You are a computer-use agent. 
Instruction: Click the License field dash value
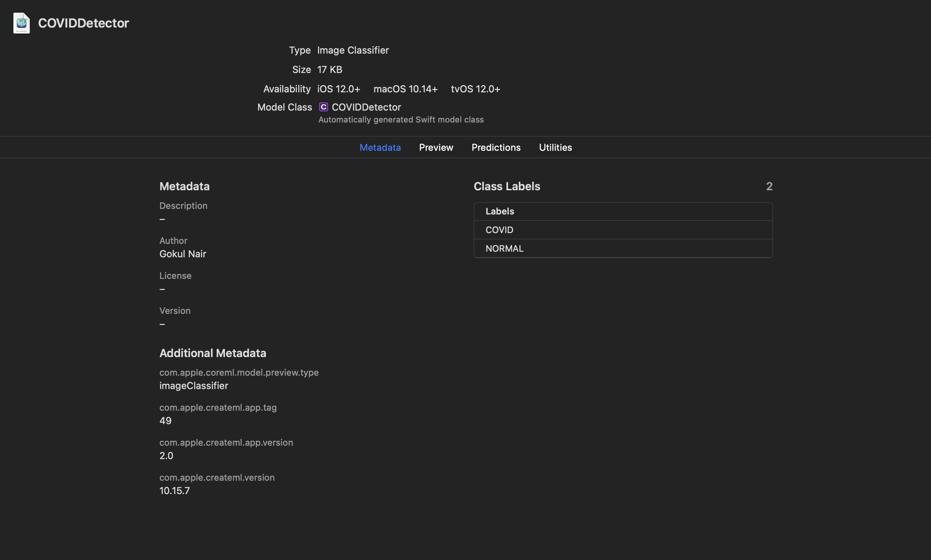[162, 289]
